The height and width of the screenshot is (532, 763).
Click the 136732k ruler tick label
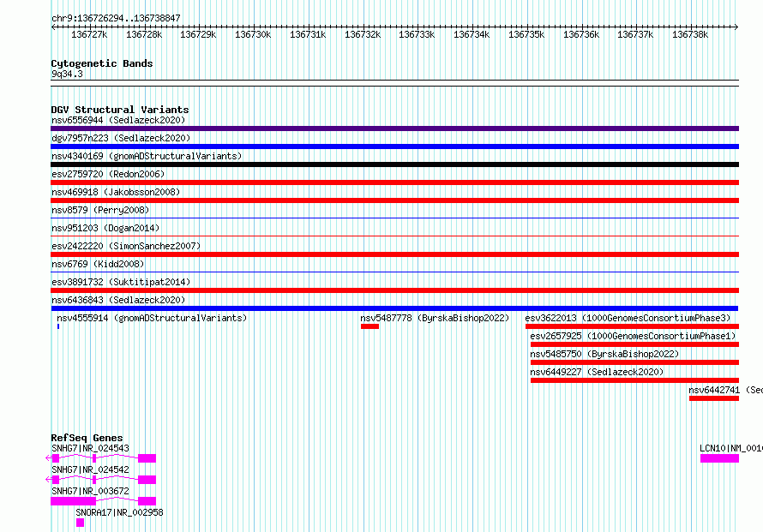click(x=363, y=35)
